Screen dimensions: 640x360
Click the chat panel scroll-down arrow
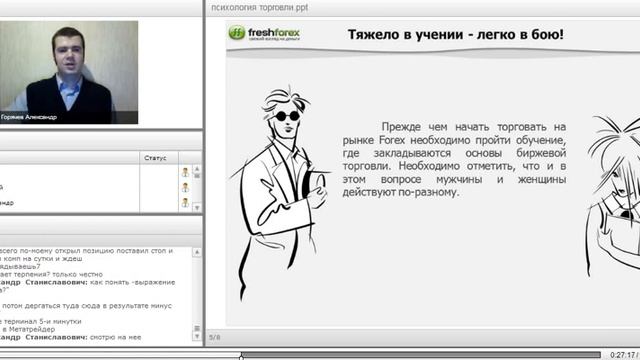tap(197, 337)
